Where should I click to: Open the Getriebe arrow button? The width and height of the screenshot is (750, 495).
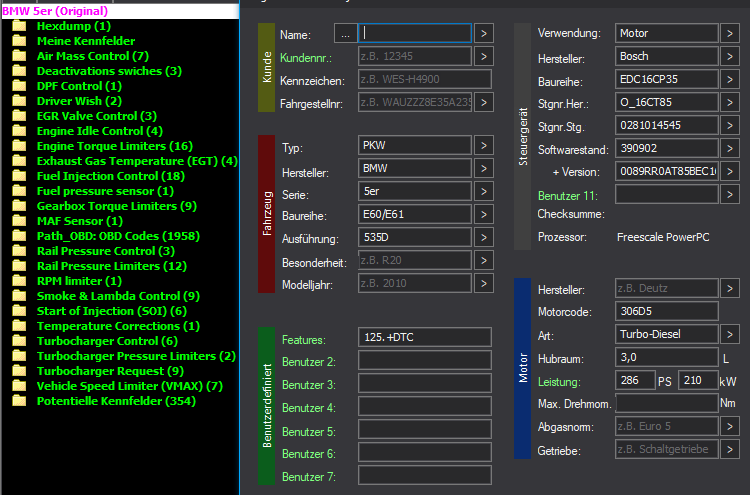coord(730,449)
